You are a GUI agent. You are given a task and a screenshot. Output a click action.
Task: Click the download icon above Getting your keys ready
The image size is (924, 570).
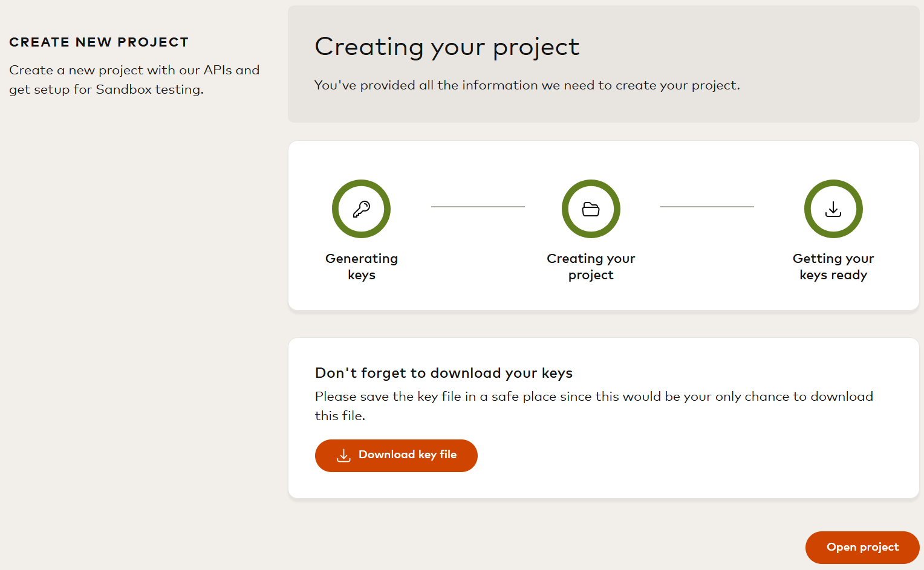(x=833, y=209)
